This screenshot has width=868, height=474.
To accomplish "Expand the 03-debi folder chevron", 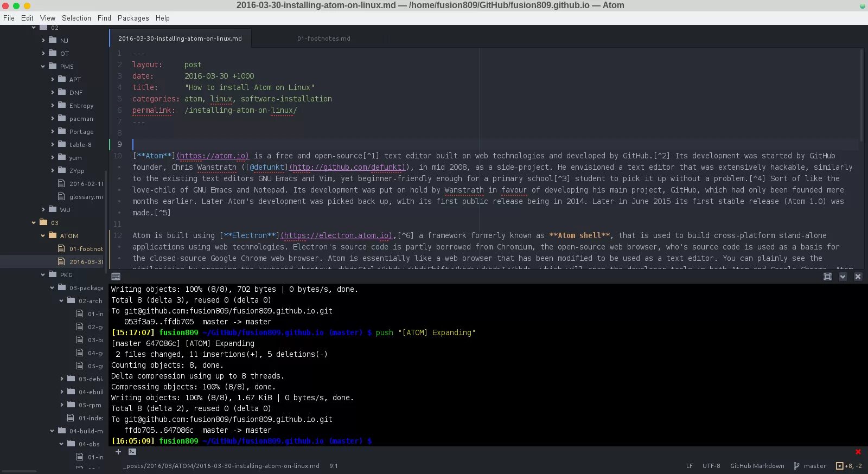I will pyautogui.click(x=62, y=379).
